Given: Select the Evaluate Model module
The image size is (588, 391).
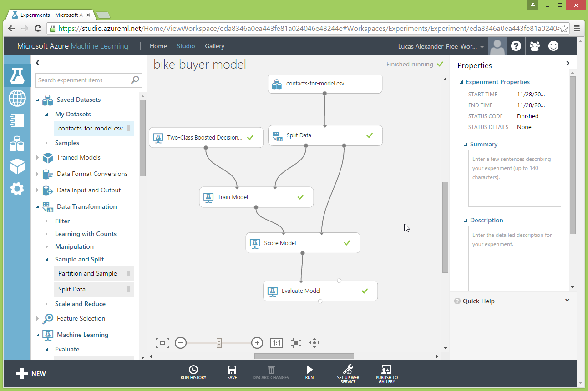Looking at the screenshot, I should click(x=301, y=291).
